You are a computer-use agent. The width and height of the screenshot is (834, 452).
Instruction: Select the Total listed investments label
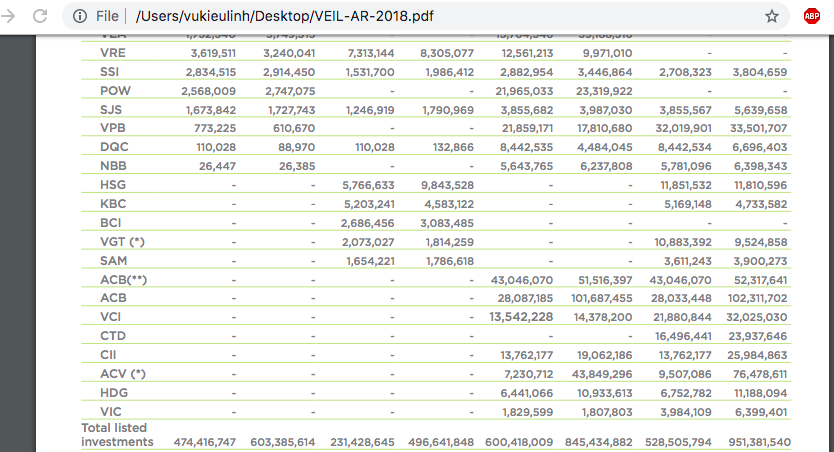[118, 434]
